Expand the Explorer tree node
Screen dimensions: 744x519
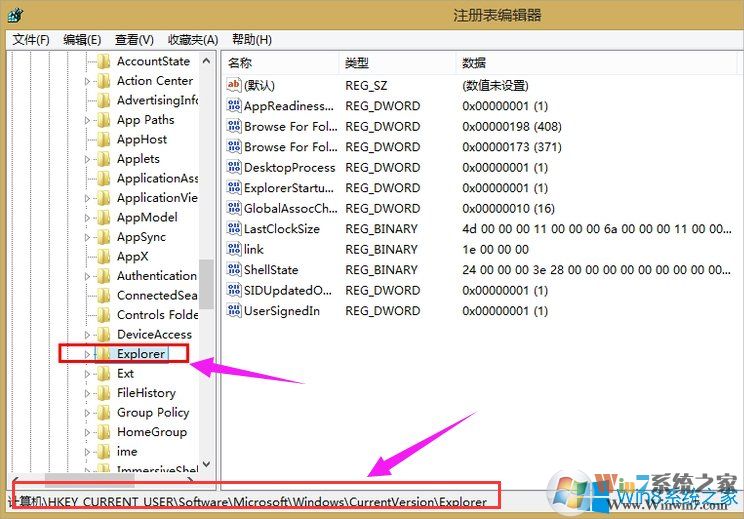pos(87,354)
